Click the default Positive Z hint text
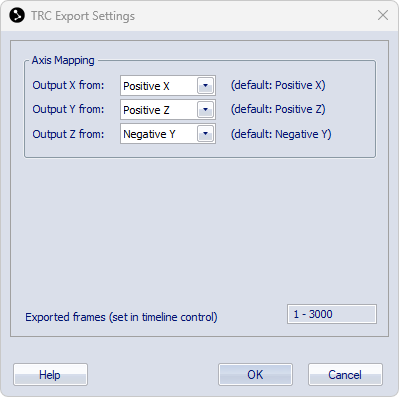 pos(278,109)
